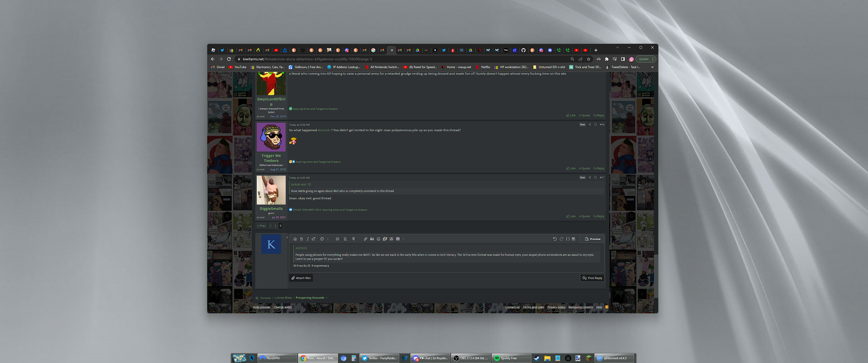Image resolution: width=868 pixels, height=363 pixels.
Task: Open the Chrome extensions puzzle icon
Action: tap(607, 59)
